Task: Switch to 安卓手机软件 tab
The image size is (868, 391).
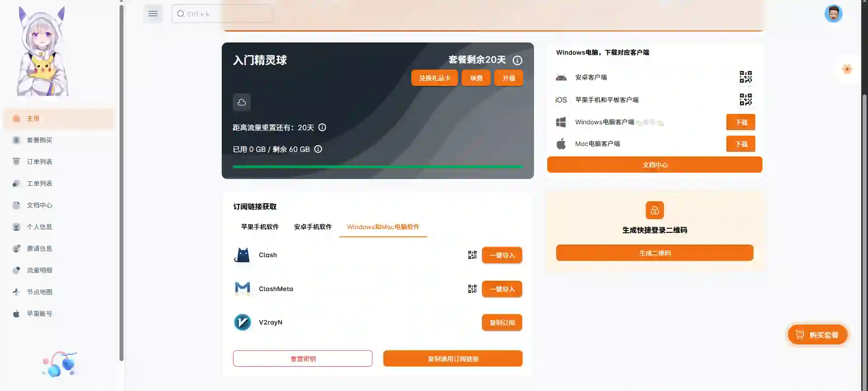Action: (313, 227)
